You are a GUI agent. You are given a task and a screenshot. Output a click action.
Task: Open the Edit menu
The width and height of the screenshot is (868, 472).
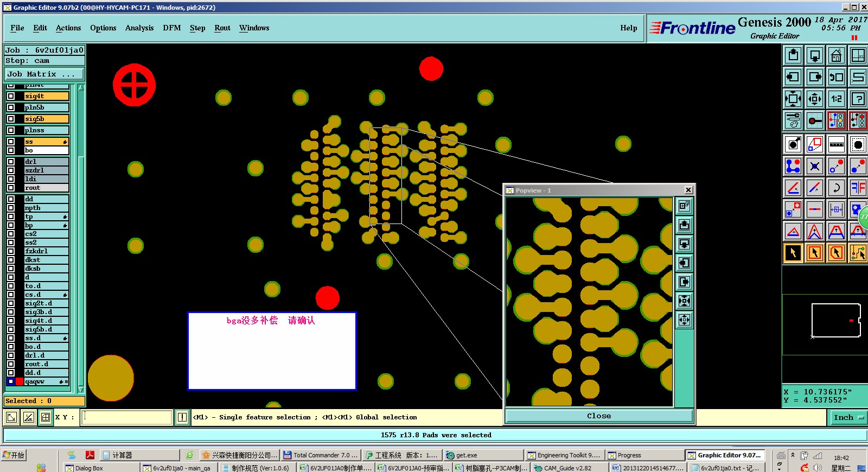(40, 28)
